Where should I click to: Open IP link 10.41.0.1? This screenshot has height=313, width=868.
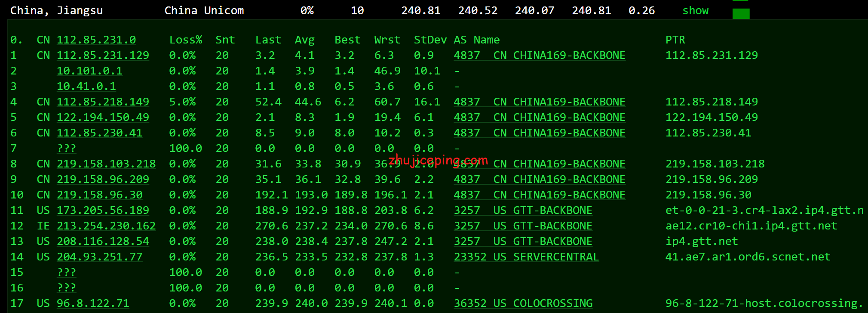click(x=86, y=87)
